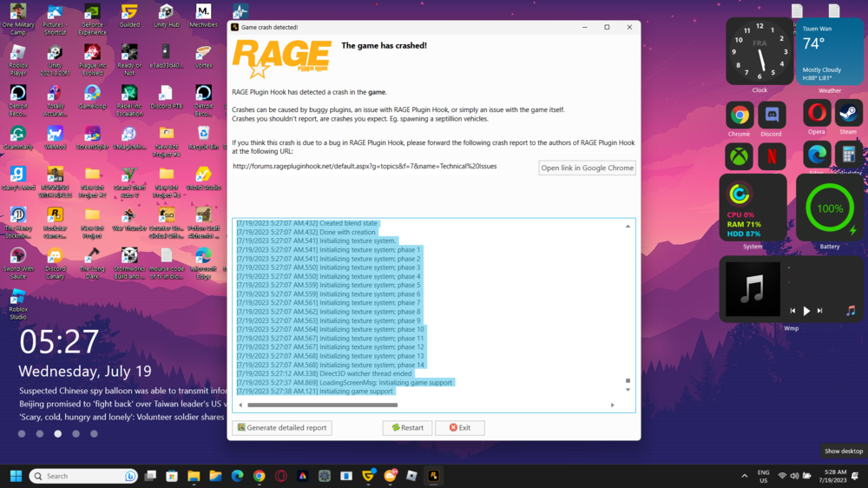Screen dimensions: 868x488
Task: Open Netflix widget icon
Action: 771,156
